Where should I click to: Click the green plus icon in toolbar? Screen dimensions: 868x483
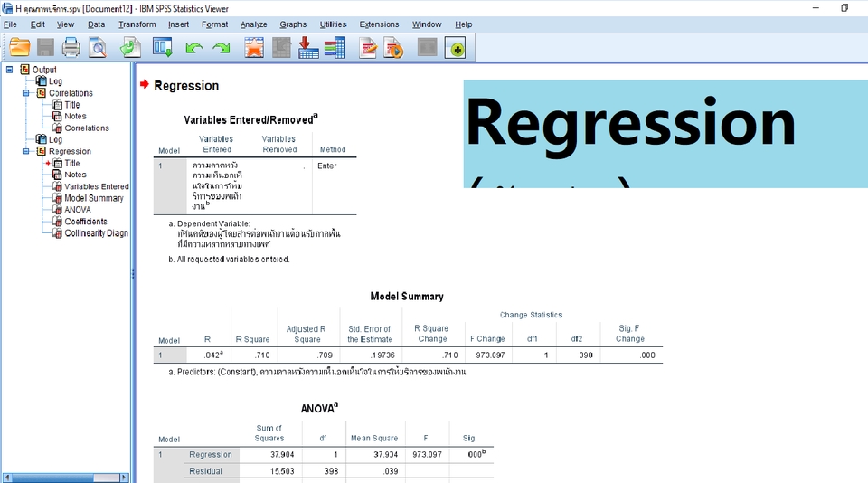[x=455, y=47]
